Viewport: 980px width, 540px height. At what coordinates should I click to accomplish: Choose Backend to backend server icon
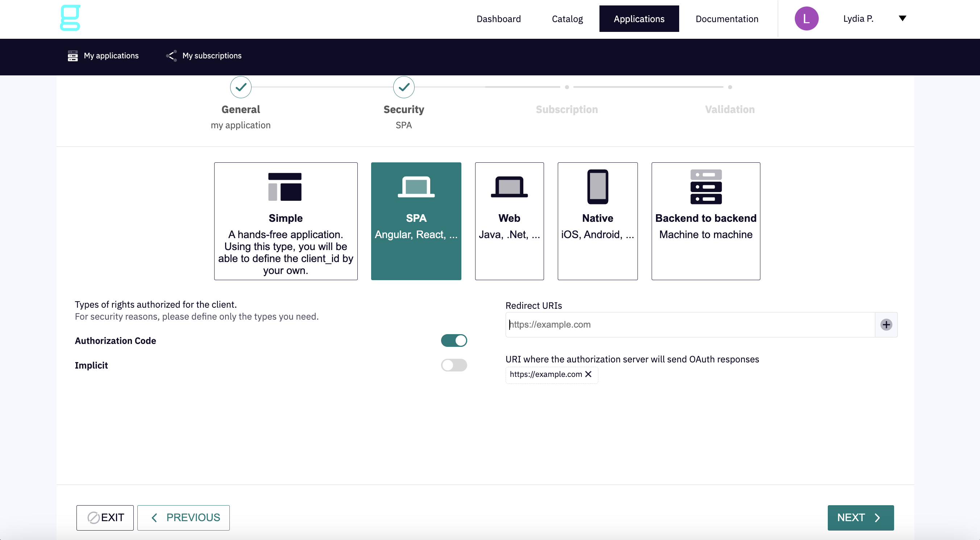[x=706, y=187]
